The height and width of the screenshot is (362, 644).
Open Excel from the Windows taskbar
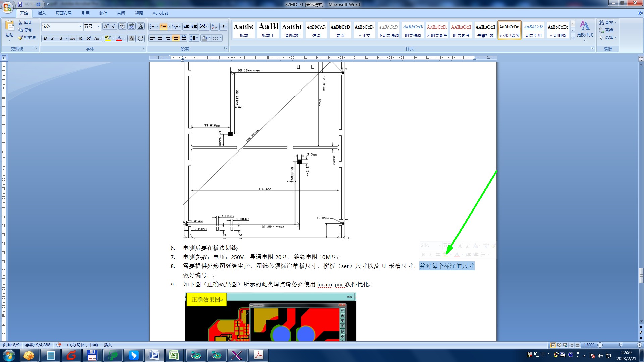coord(174,355)
